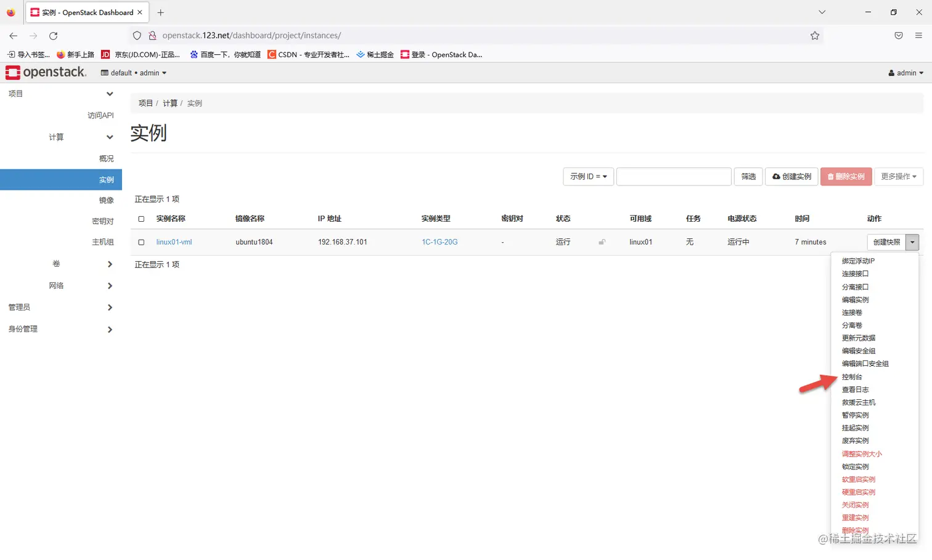Open the default • admin project dropdown
Image resolution: width=932 pixels, height=560 pixels.
pyautogui.click(x=134, y=73)
